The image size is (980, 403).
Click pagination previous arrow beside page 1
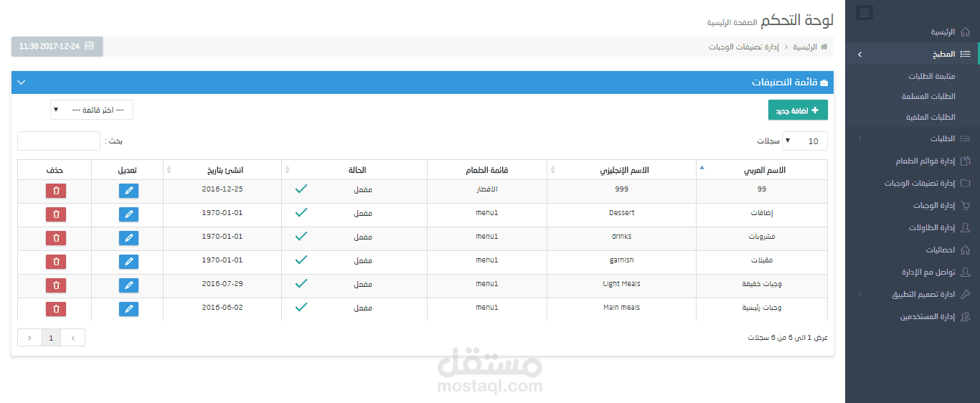pyautogui.click(x=73, y=337)
